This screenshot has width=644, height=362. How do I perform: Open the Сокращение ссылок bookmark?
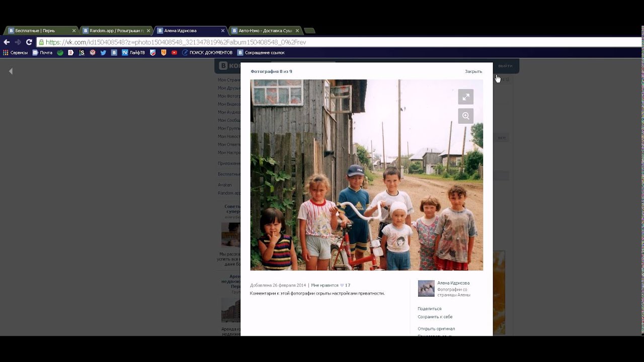click(261, 52)
